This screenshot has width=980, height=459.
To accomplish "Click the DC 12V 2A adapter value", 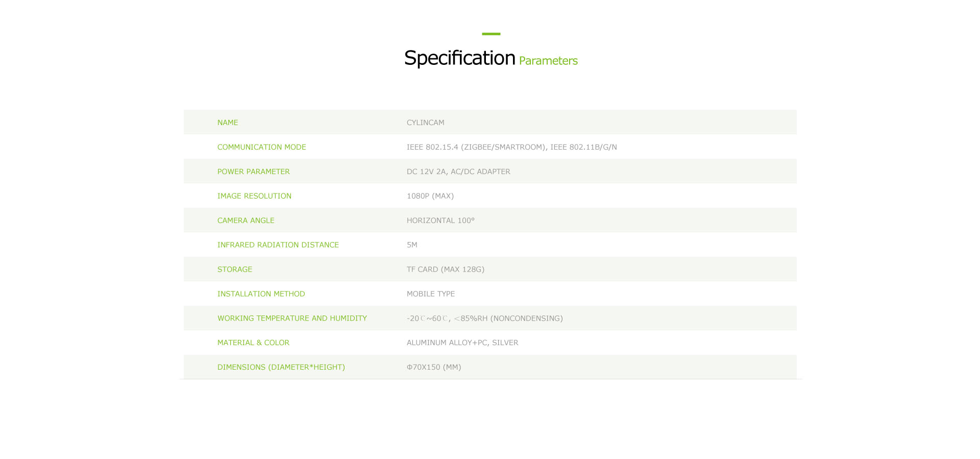I will coord(458,172).
